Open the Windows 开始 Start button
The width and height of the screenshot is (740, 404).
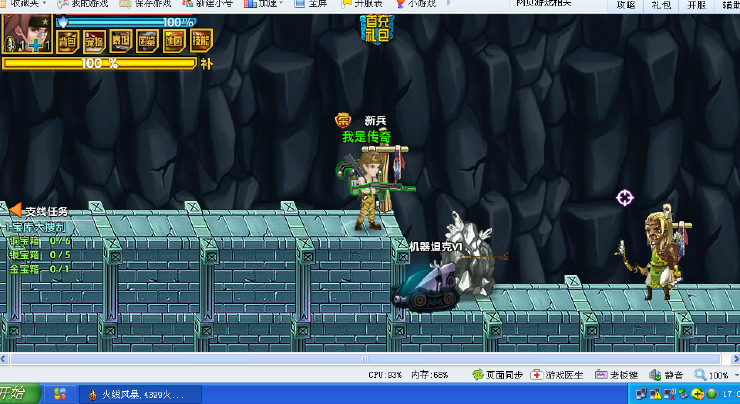(20, 394)
